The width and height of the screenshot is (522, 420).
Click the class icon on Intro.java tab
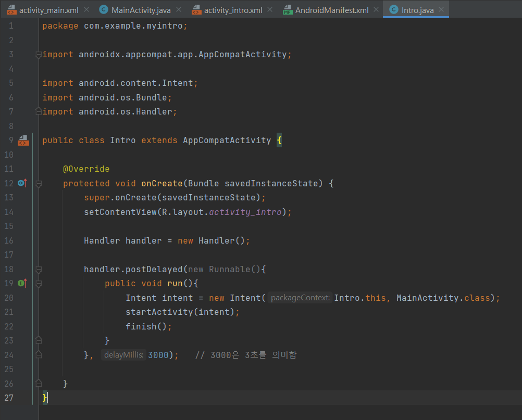(393, 10)
